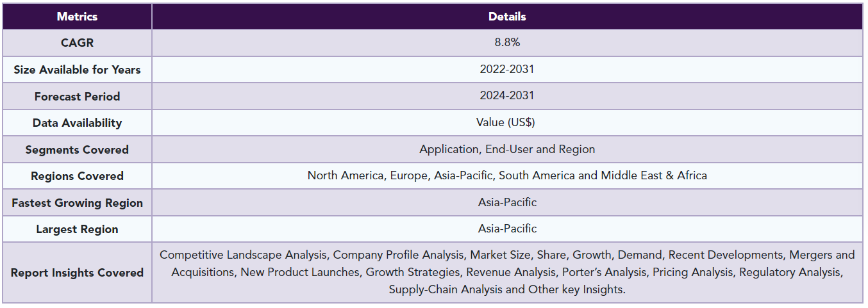Select the Largest Region label
The width and height of the screenshot is (868, 308).
[77, 229]
